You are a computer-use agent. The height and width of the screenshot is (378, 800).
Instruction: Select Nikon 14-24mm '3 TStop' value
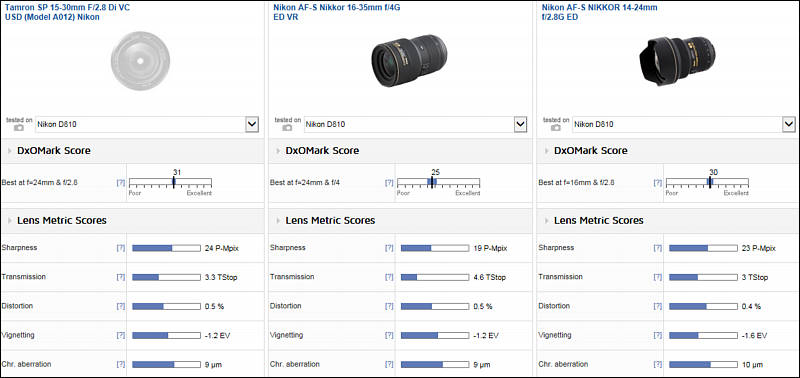pos(755,278)
